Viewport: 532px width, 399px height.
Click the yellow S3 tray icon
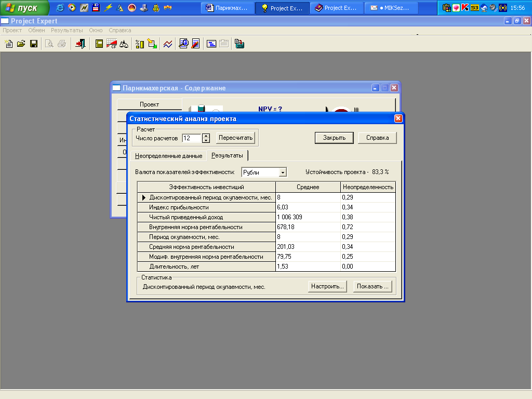(475, 7)
